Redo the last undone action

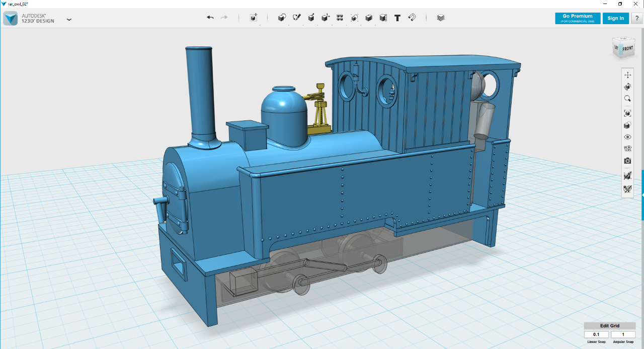pyautogui.click(x=224, y=18)
